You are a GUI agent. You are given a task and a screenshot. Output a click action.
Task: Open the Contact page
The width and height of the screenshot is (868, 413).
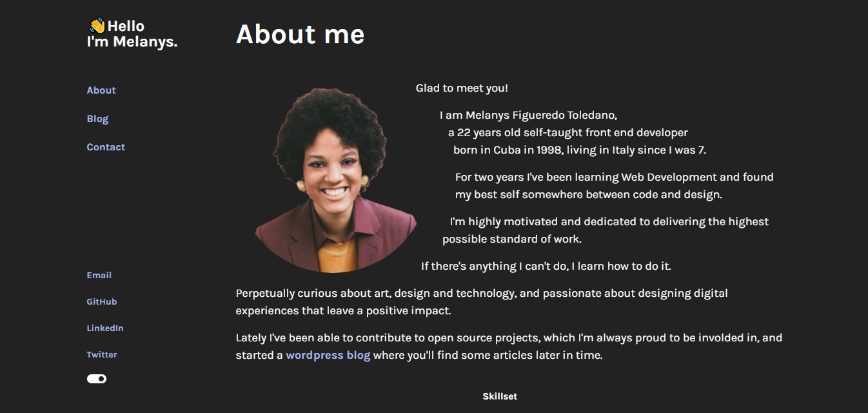click(106, 146)
